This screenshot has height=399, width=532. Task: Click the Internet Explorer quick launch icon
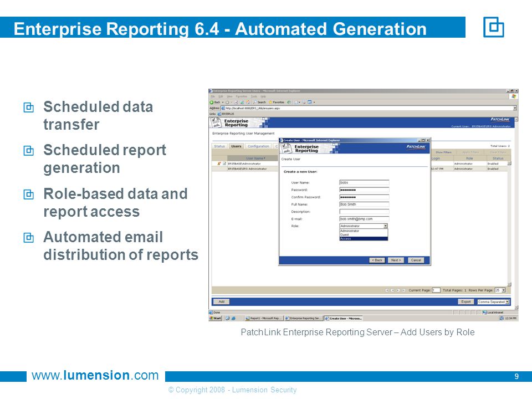233,318
